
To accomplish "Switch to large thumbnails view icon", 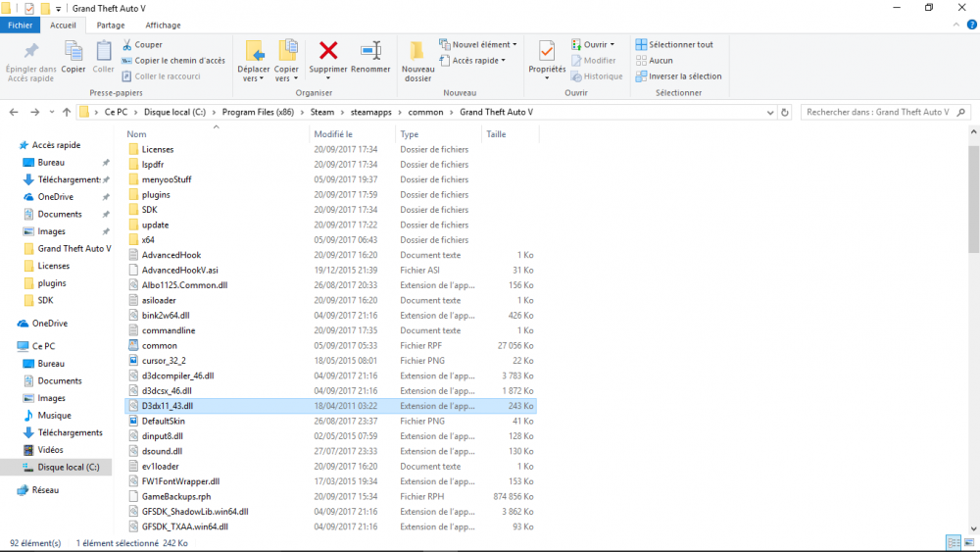I will (968, 542).
